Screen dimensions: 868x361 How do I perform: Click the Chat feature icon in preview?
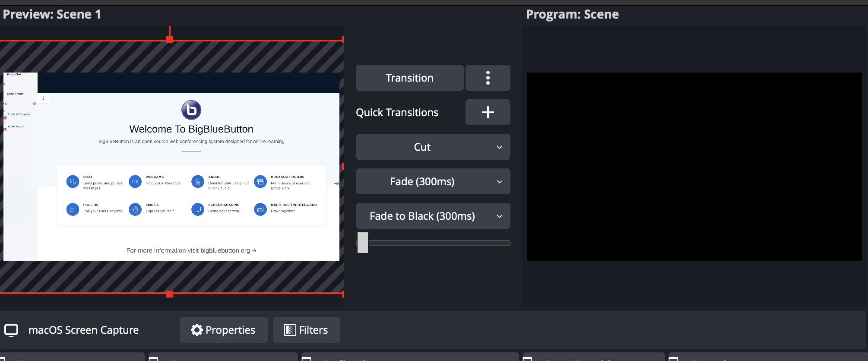tap(73, 182)
